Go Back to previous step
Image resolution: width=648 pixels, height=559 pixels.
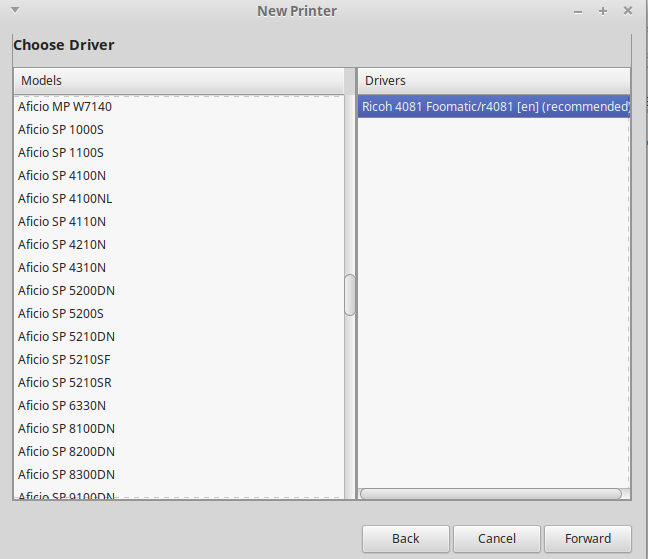(405, 539)
